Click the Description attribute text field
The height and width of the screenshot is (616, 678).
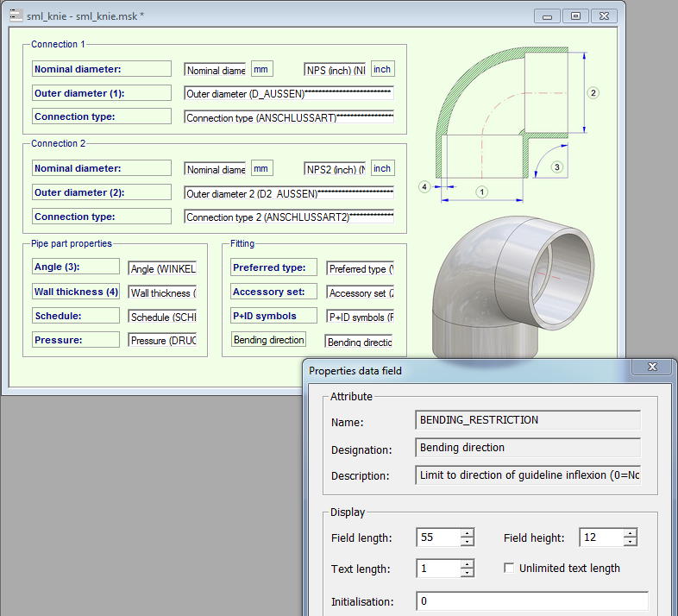pyautogui.click(x=528, y=475)
